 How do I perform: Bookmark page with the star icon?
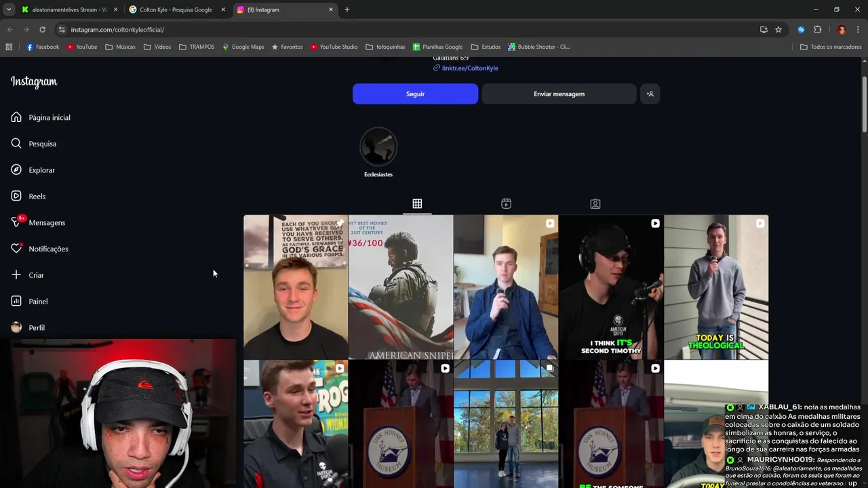778,30
